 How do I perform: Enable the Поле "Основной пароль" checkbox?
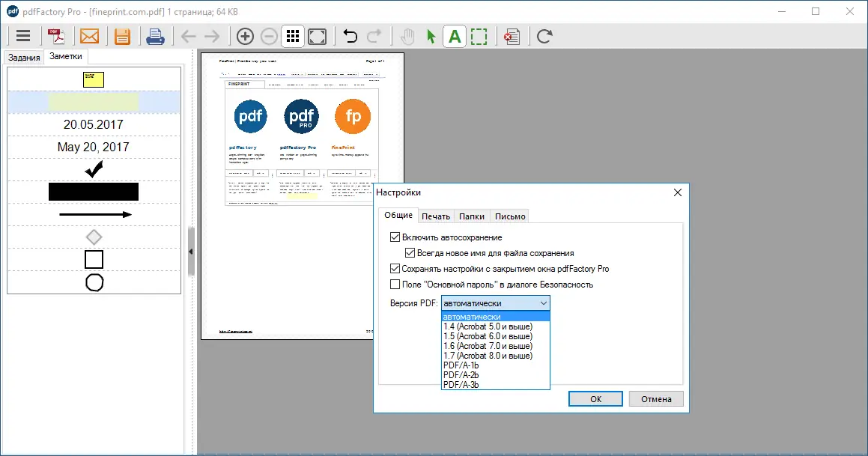pos(395,285)
